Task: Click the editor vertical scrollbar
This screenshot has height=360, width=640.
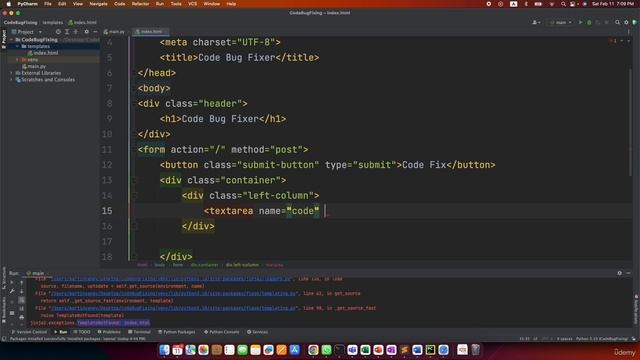Action: [631, 122]
